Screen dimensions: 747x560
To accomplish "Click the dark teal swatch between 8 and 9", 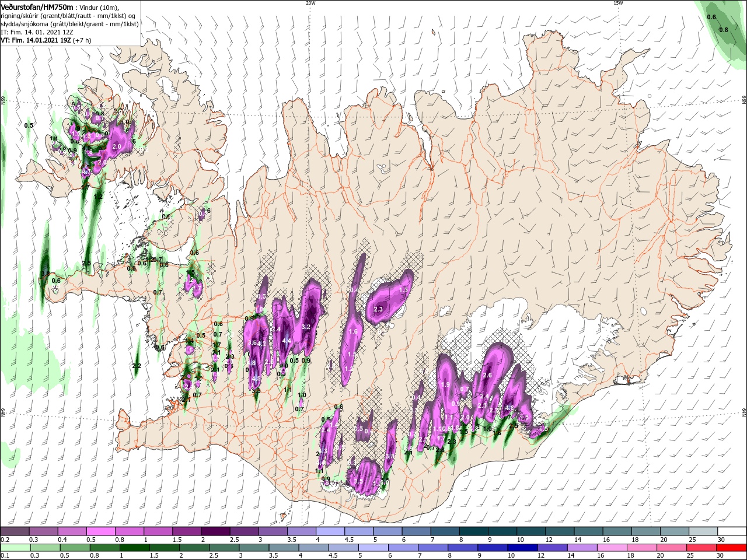I will pyautogui.click(x=474, y=531).
